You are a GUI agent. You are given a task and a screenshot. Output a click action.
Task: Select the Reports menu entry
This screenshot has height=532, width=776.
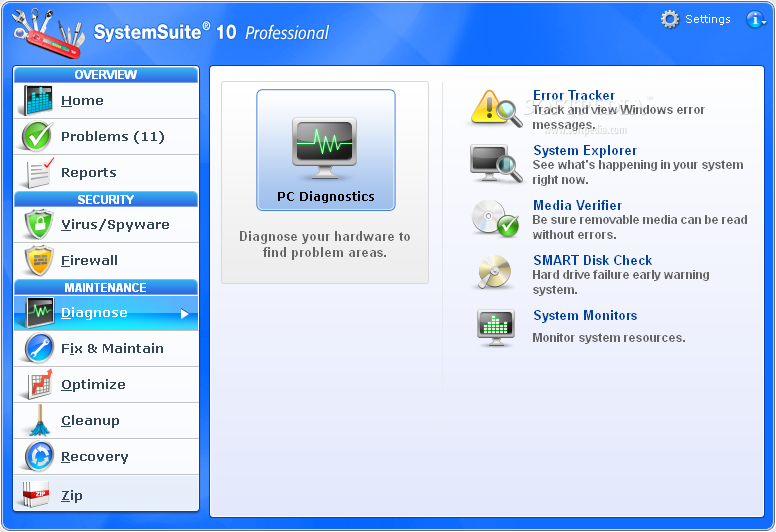tap(106, 173)
